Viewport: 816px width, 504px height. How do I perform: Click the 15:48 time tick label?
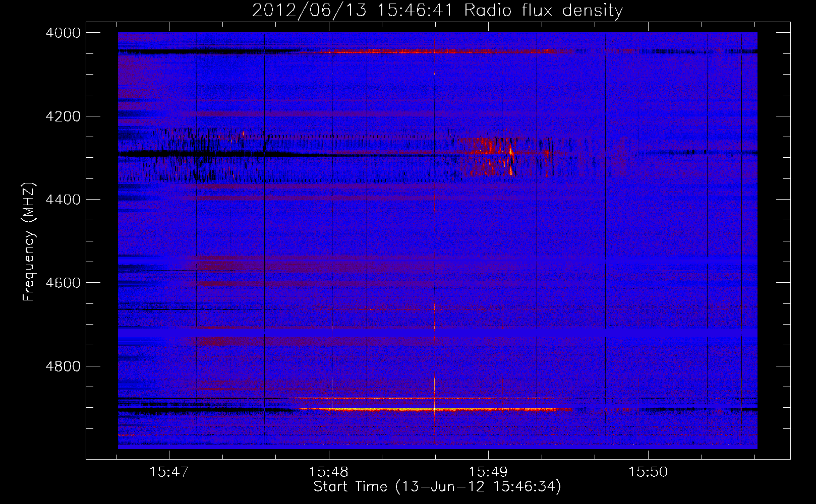tap(329, 472)
